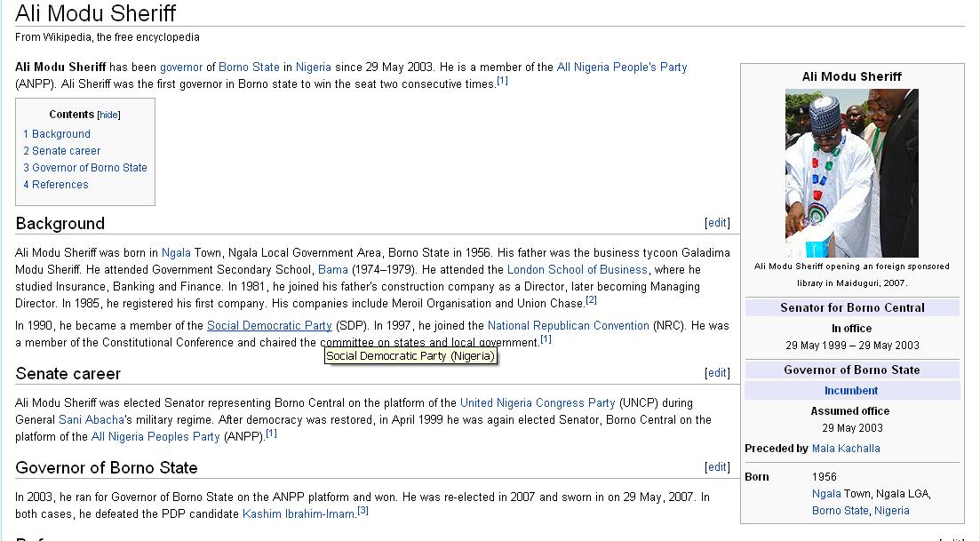Click the Ali Modu Sheriff infobox photo
The height and width of the screenshot is (541, 980).
pos(851,172)
